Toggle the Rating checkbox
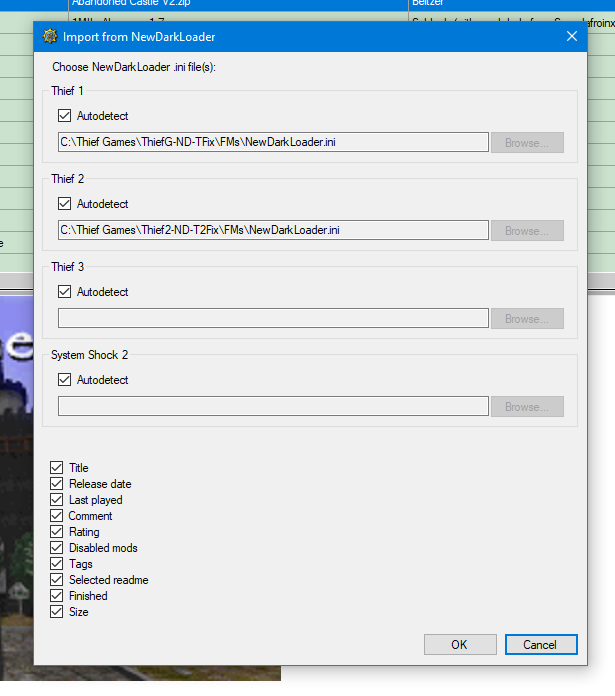Screen dimensions: 615x696 point(56,531)
